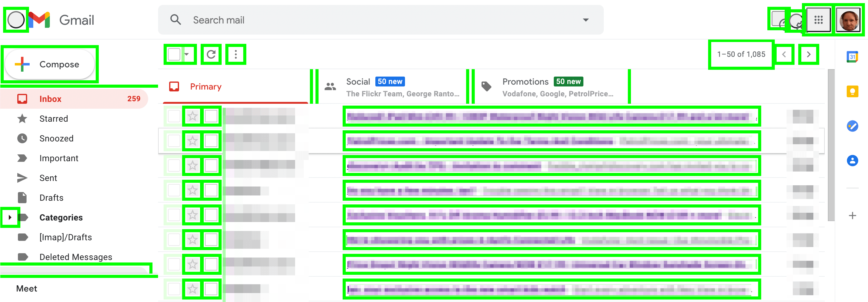Open the select dropdown arrow beside checkbox

pos(187,54)
